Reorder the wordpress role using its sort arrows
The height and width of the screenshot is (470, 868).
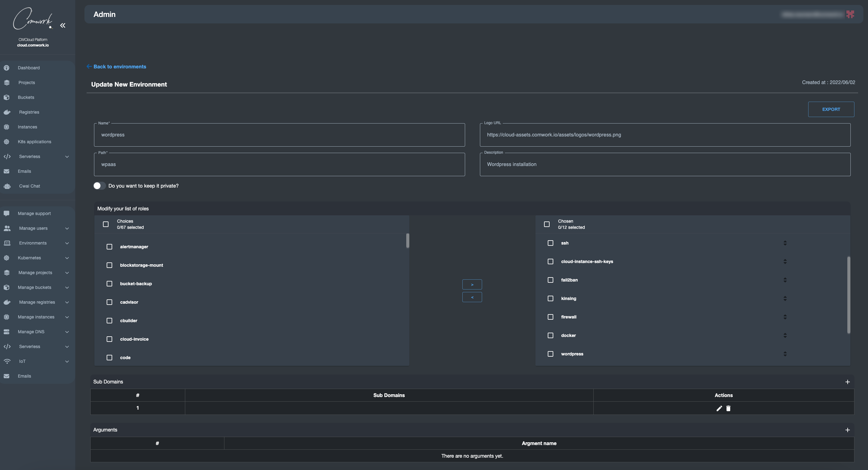pos(785,354)
